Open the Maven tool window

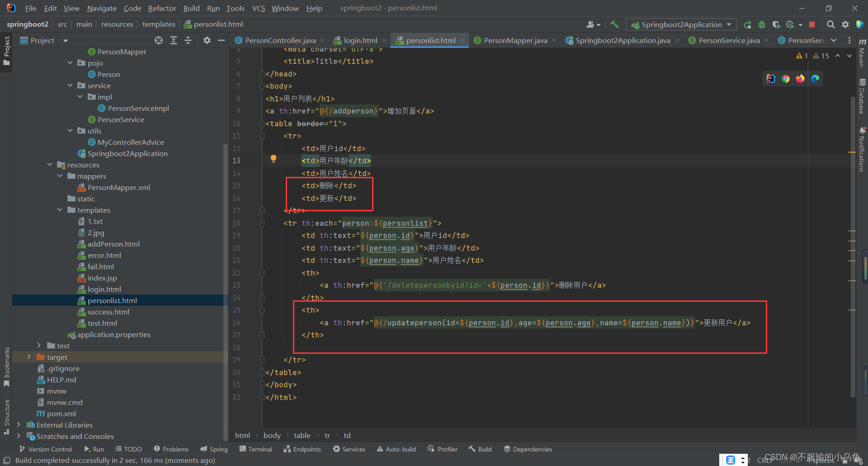click(x=862, y=53)
